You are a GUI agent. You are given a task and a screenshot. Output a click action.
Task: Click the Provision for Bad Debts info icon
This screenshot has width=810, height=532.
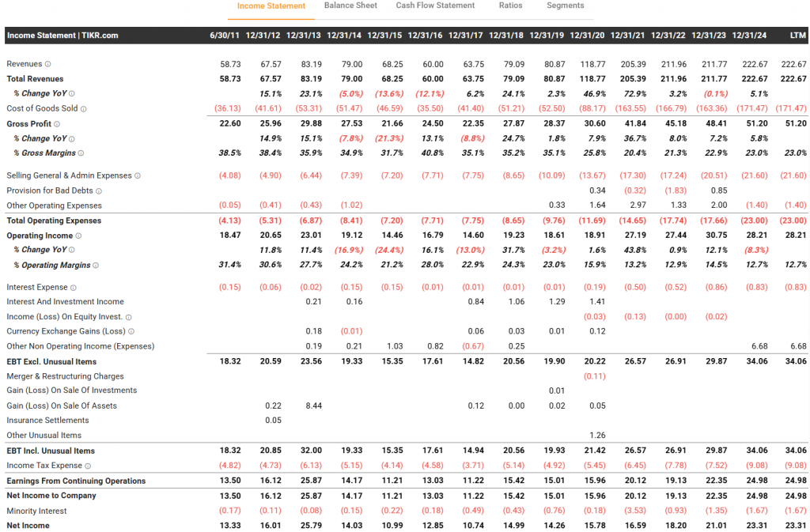99,191
